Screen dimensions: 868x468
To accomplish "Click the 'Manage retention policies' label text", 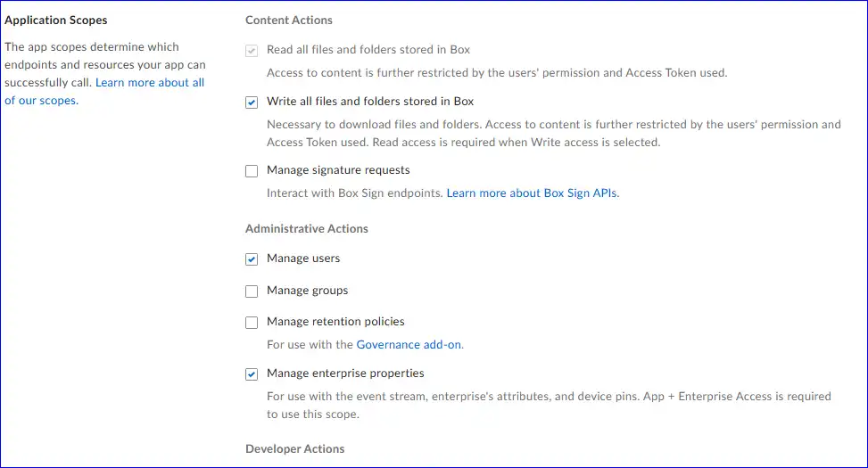I will click(335, 322).
